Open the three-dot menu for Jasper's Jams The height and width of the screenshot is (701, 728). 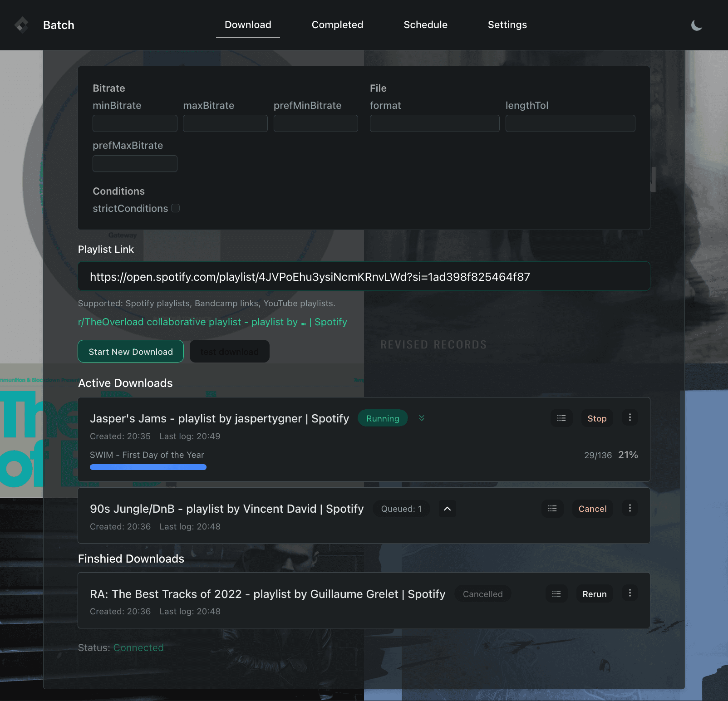[630, 417]
